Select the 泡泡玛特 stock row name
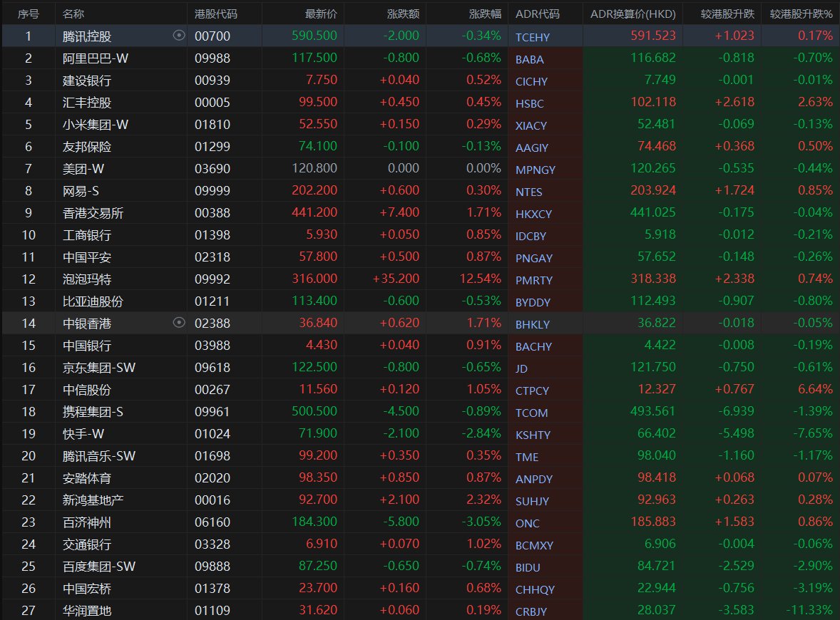The height and width of the screenshot is (620, 840). click(87, 279)
